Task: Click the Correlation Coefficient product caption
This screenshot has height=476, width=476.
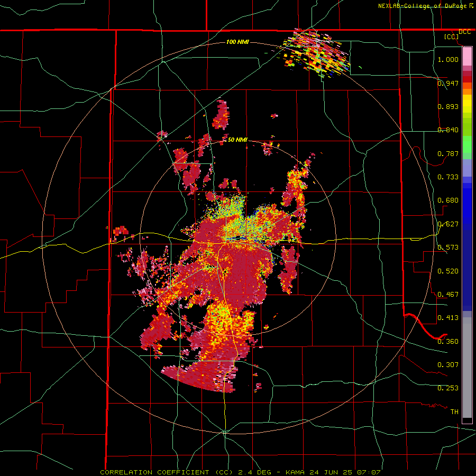Action: 240,472
